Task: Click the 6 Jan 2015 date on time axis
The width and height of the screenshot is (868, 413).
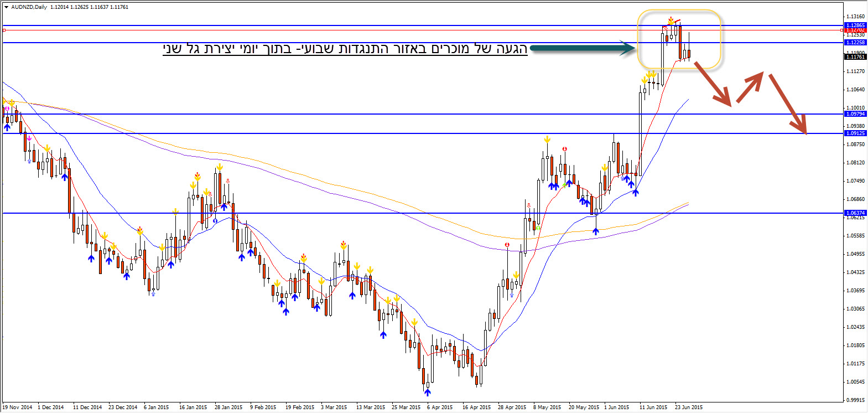Action: (x=157, y=407)
